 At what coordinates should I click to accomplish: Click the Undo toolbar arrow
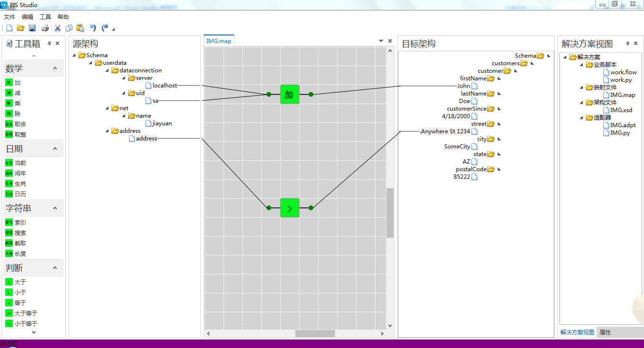tap(93, 28)
